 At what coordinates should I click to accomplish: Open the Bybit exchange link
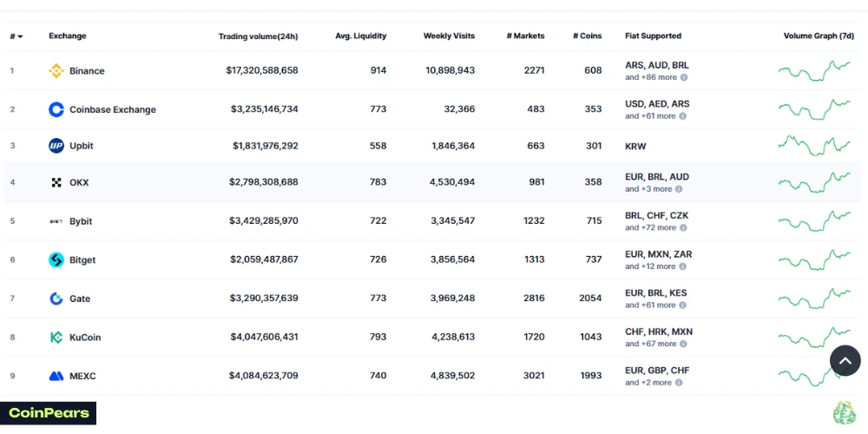[81, 221]
